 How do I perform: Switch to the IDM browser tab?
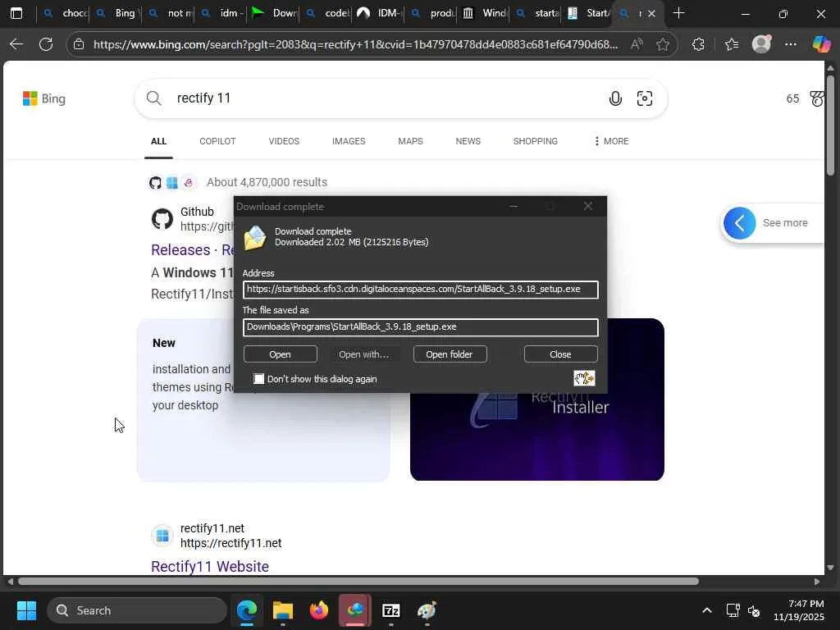click(380, 13)
